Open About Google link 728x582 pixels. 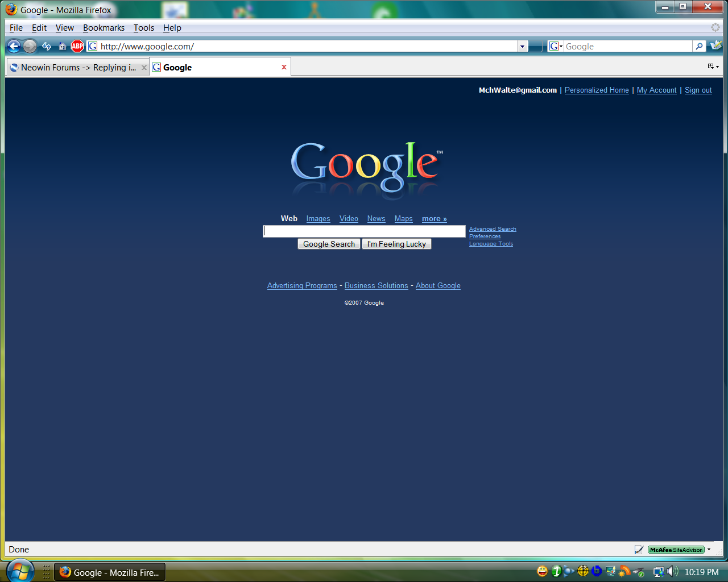pos(438,286)
